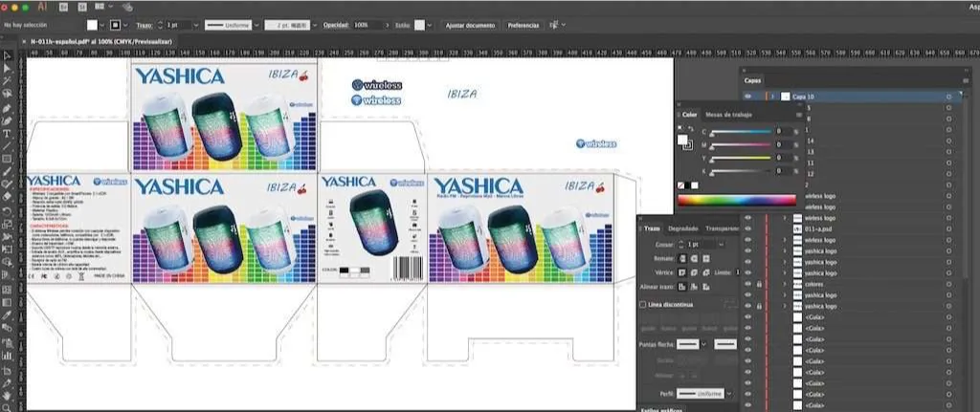
Task: Enable the Línea discontinua checkbox
Action: 642,305
